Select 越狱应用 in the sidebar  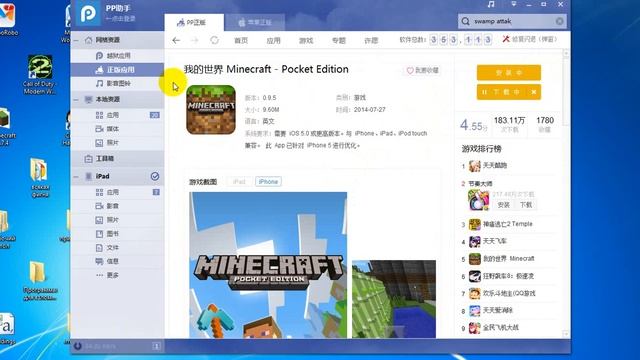pos(117,56)
